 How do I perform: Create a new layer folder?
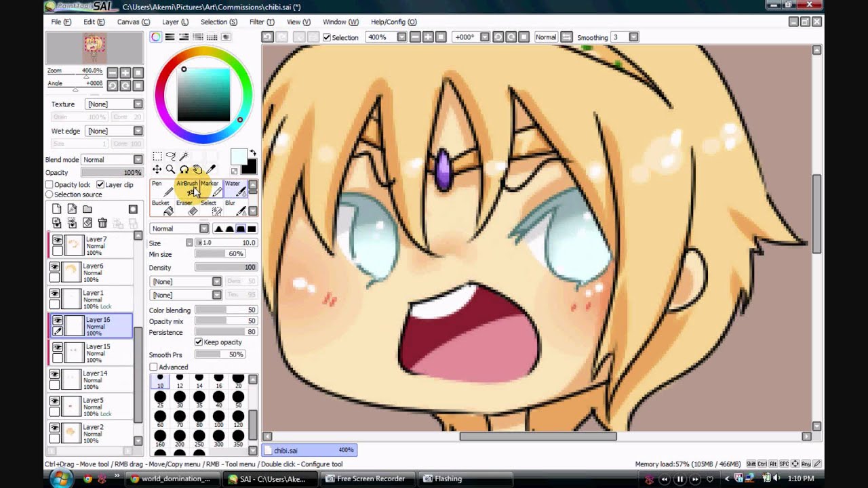pyautogui.click(x=87, y=209)
